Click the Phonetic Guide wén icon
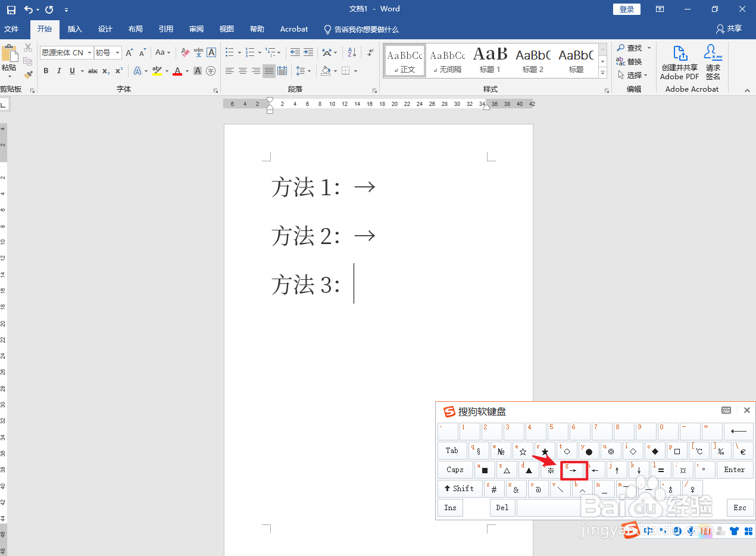Viewport: 756px width, 556px height. (198, 52)
